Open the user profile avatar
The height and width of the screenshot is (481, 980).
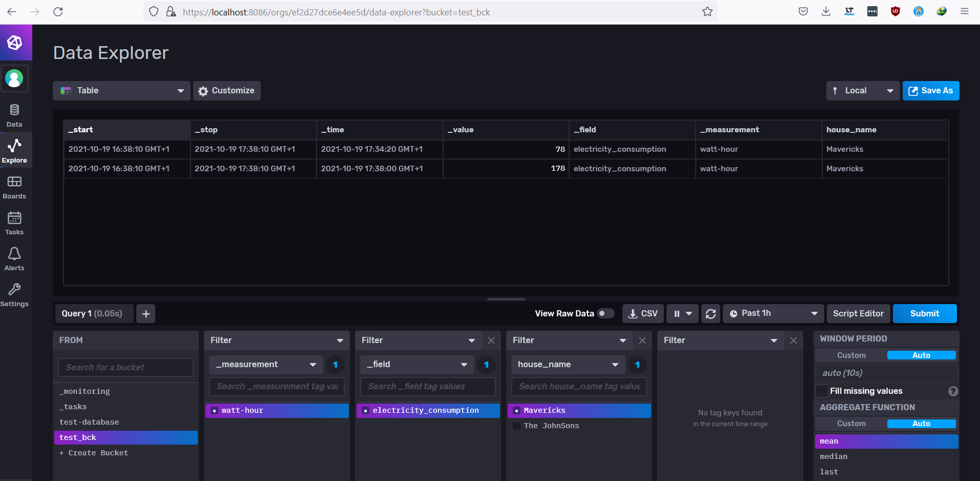[x=14, y=78]
